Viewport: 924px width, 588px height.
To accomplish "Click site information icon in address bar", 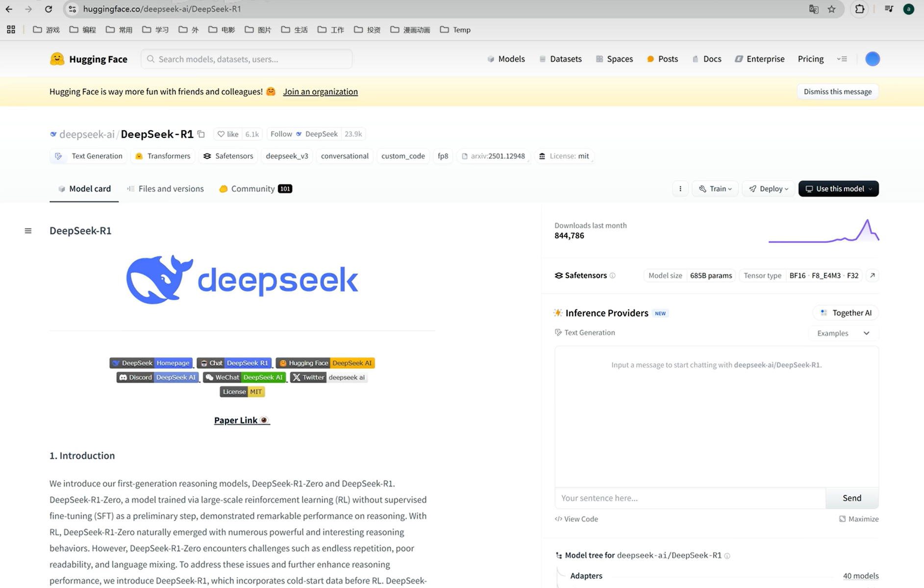I will [72, 9].
